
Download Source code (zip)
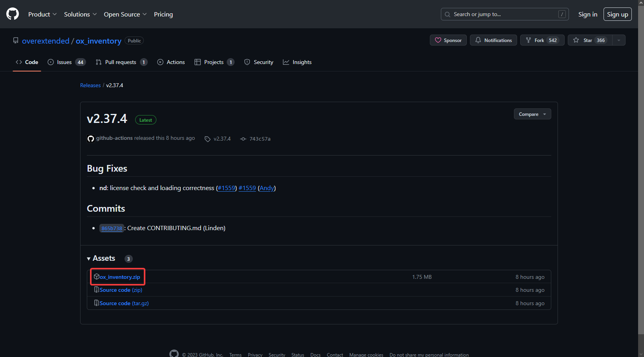pos(121,290)
